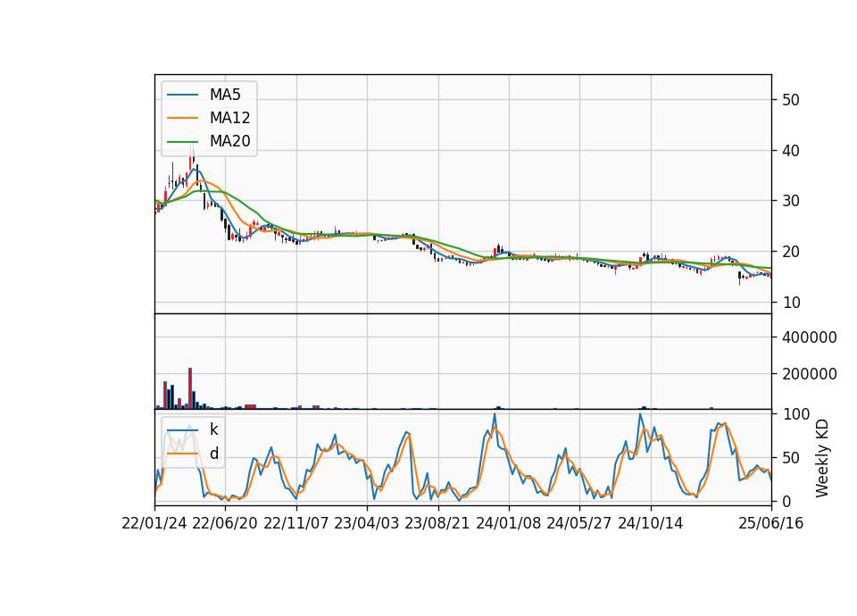
Task: Click the blue MA5 legend line sample
Action: pos(182,96)
